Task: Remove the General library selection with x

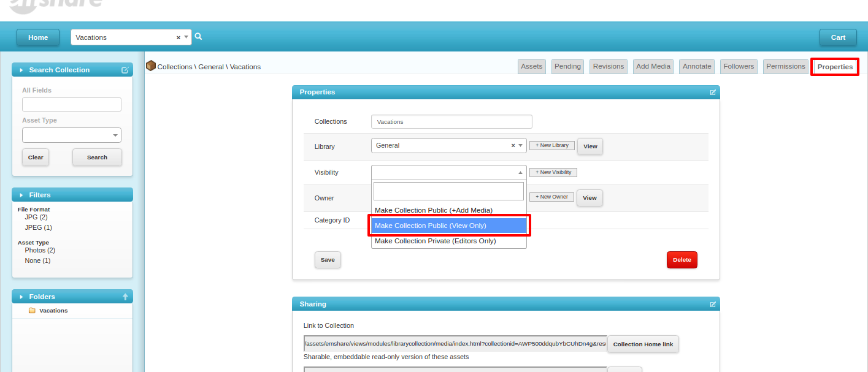Action: [513, 145]
